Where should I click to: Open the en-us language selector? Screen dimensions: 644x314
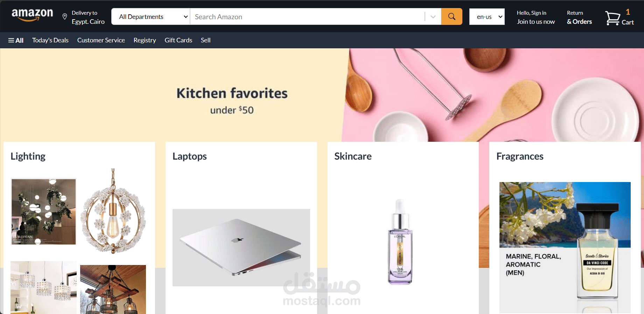pos(487,16)
